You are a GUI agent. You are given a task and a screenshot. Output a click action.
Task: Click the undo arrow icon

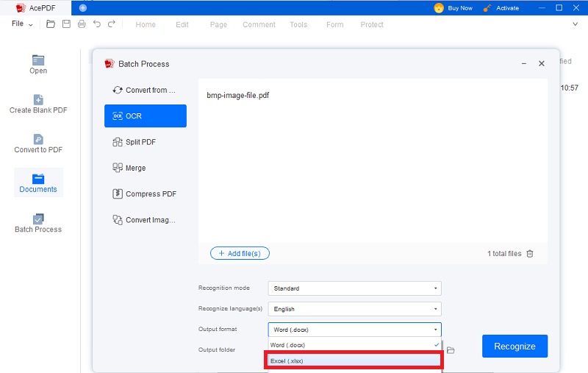(x=97, y=24)
